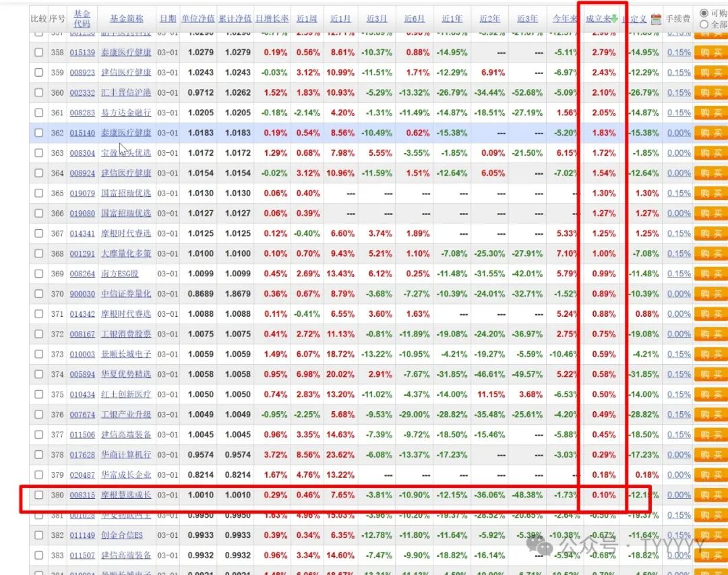The height and width of the screenshot is (575, 728).
Task: Sort by 单位净值 column header
Action: click(x=198, y=19)
